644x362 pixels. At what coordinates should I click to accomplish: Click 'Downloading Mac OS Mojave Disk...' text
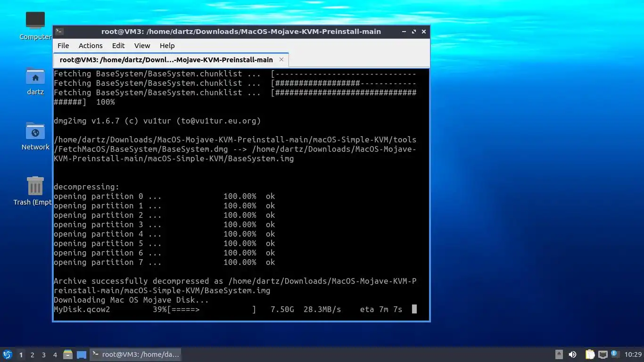click(x=131, y=300)
